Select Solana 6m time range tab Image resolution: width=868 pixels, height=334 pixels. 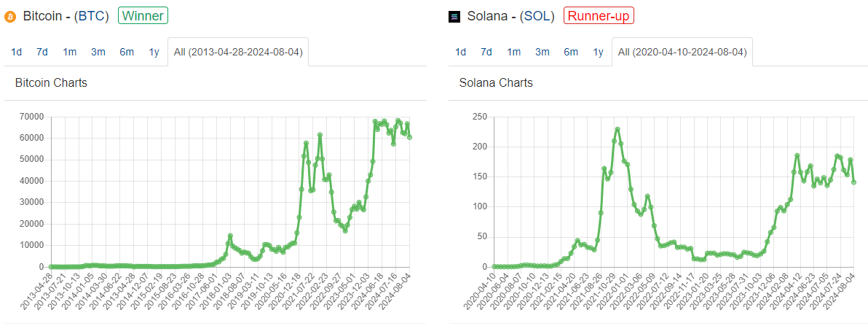pyautogui.click(x=571, y=52)
